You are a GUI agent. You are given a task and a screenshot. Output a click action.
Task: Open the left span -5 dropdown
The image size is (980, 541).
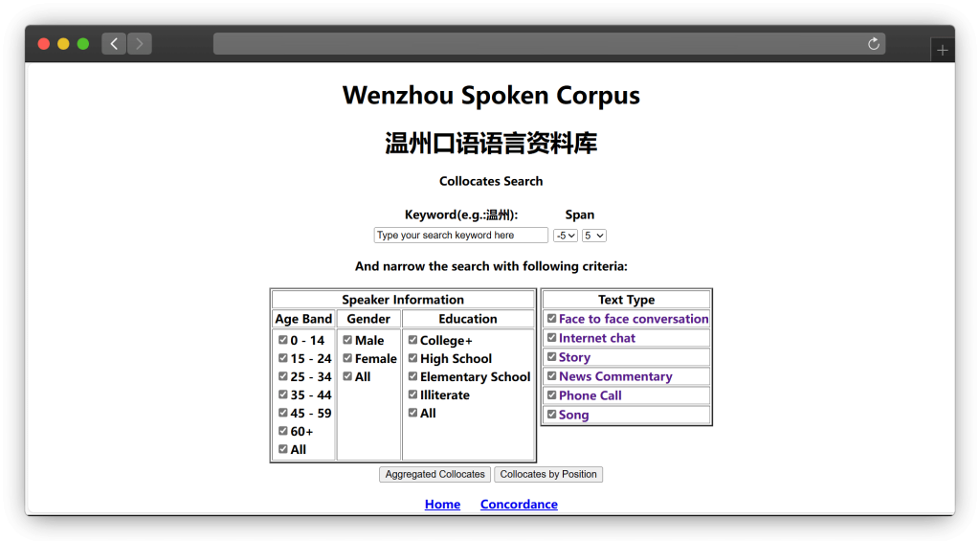pos(566,236)
